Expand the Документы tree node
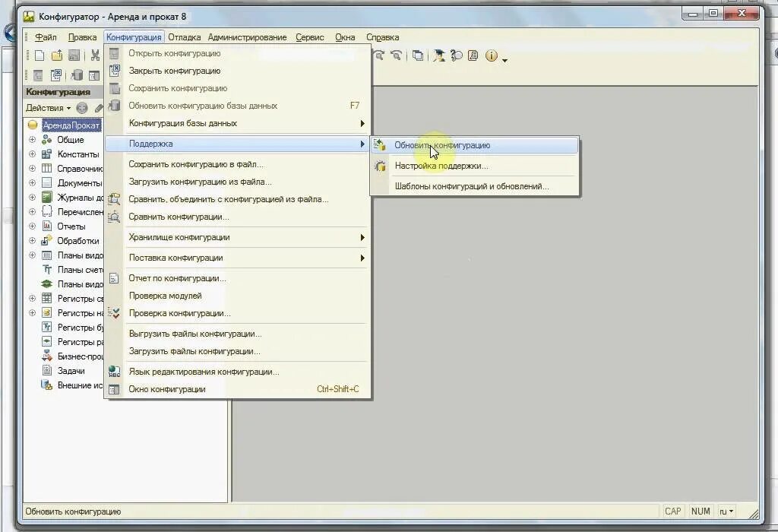The height and width of the screenshot is (532, 778). coord(32,182)
